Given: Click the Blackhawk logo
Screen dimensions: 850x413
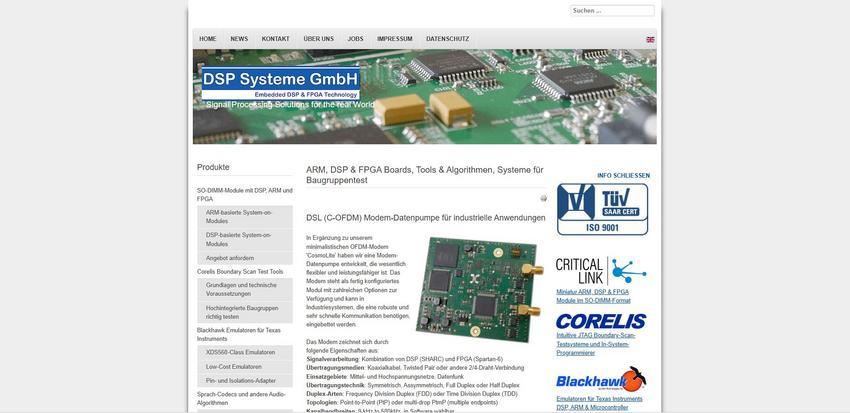Looking at the screenshot, I should (601, 379).
